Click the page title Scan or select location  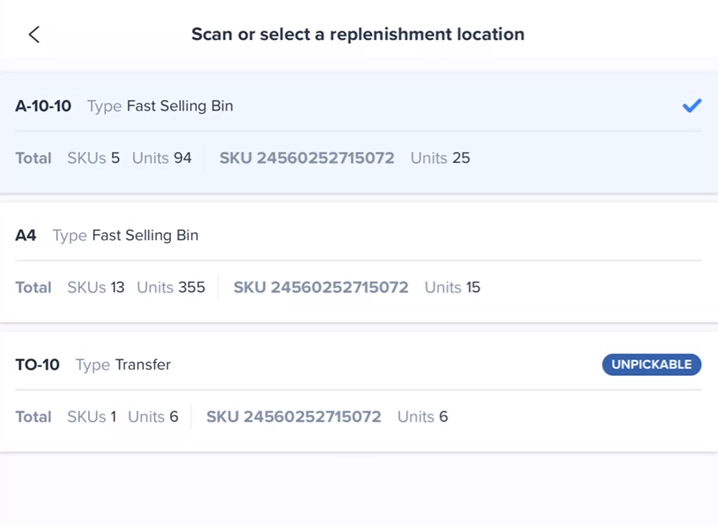click(x=358, y=34)
